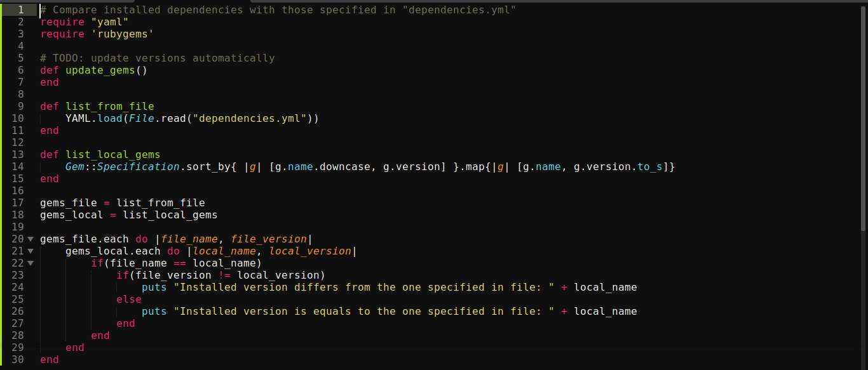The width and height of the screenshot is (868, 370).
Task: Click the list_local_gems method definition name
Action: coord(112,155)
